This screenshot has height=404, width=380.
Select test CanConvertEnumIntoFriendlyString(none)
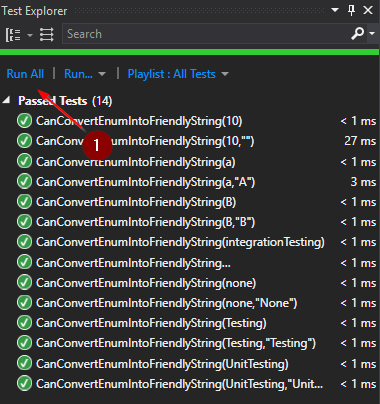click(146, 283)
